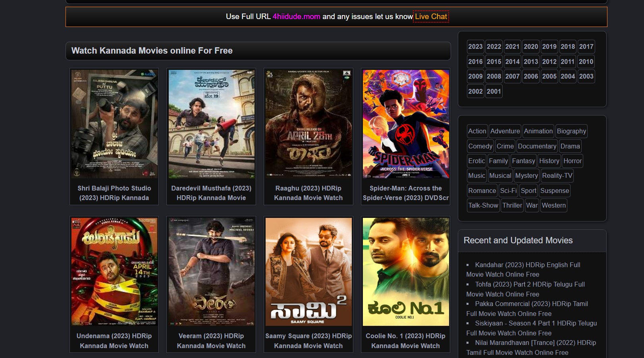
Task: Select the Talk-Show genre tag
Action: click(483, 205)
